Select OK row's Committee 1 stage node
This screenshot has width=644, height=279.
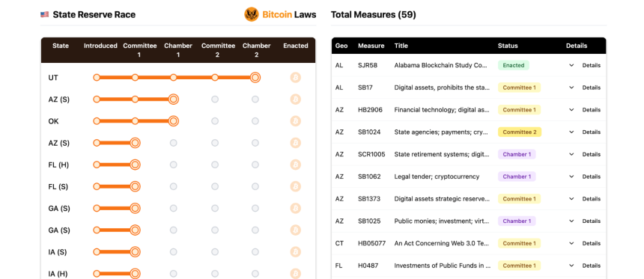(135, 121)
